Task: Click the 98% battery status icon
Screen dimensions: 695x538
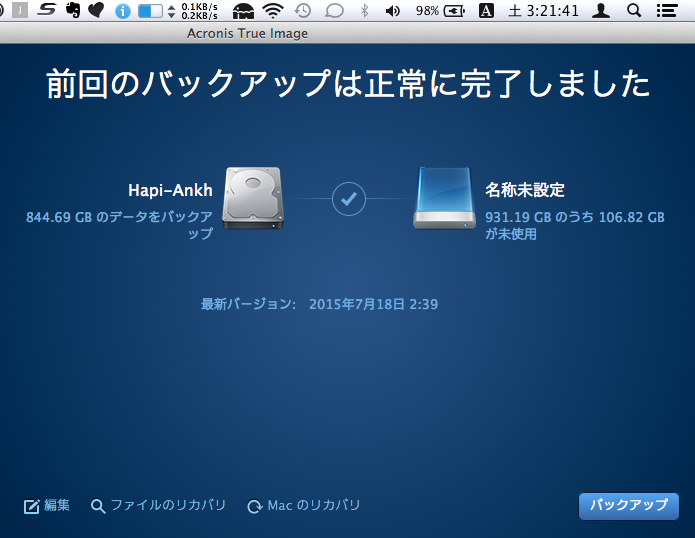Action: point(441,10)
